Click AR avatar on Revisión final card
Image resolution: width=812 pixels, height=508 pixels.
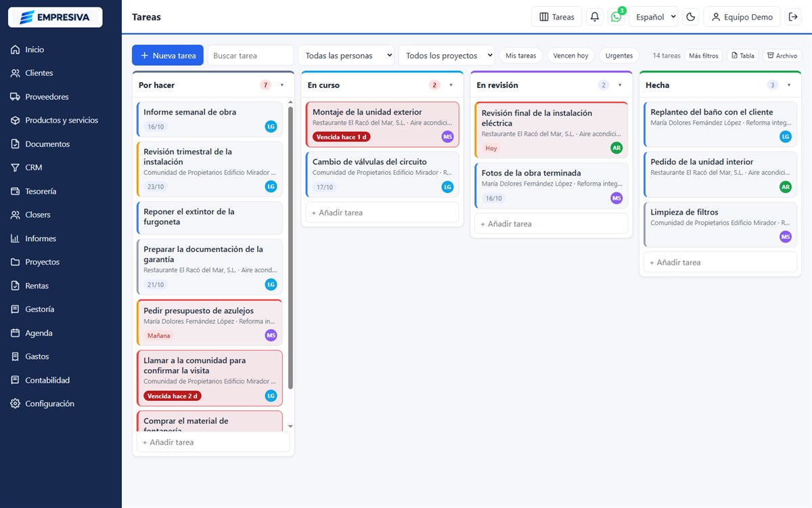tap(616, 148)
